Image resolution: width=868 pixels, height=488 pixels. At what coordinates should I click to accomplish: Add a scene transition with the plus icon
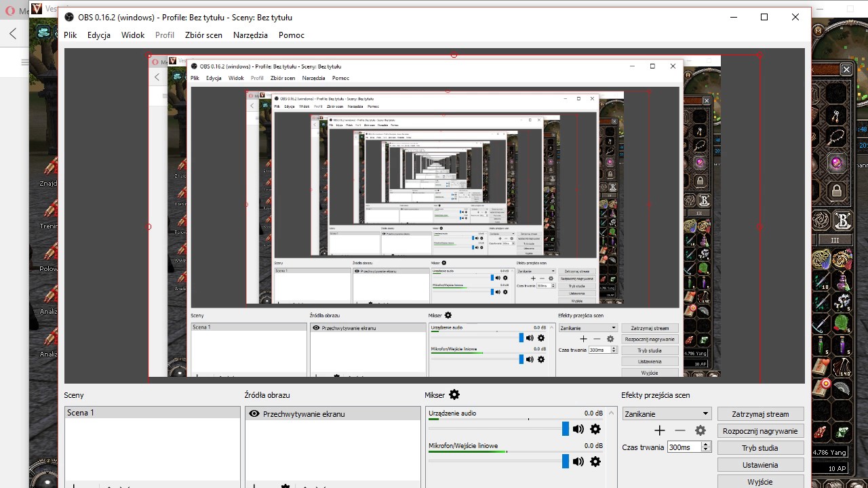click(x=659, y=430)
